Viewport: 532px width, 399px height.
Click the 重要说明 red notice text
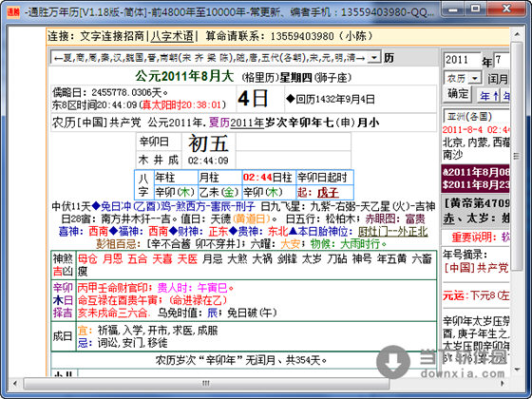coord(474,237)
